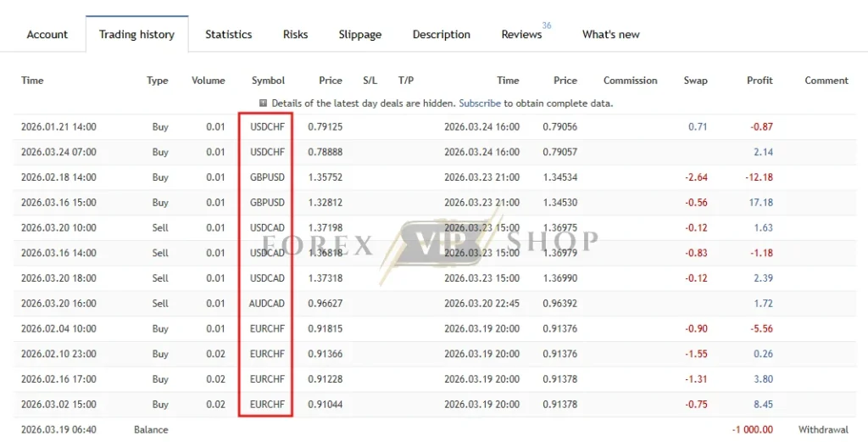Screen dimensions: 868x442
Task: Click open price 0.91044
Action: coord(325,405)
